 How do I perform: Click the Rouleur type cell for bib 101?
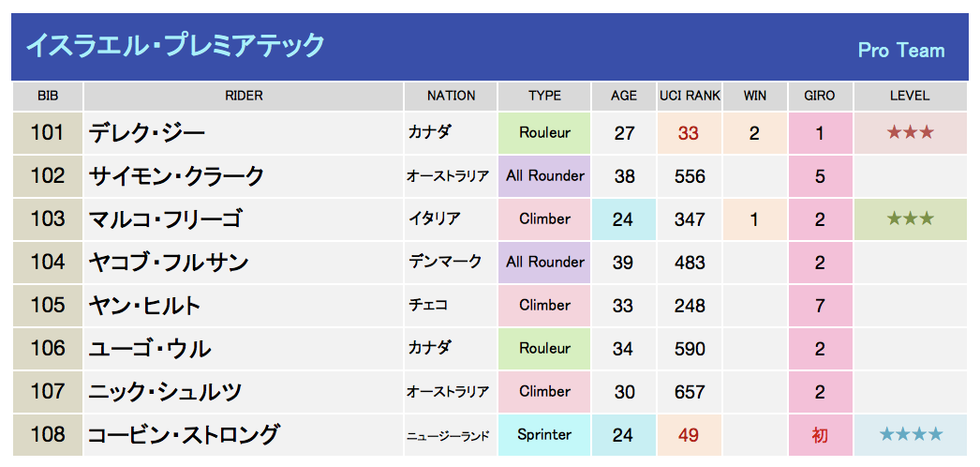tap(544, 133)
